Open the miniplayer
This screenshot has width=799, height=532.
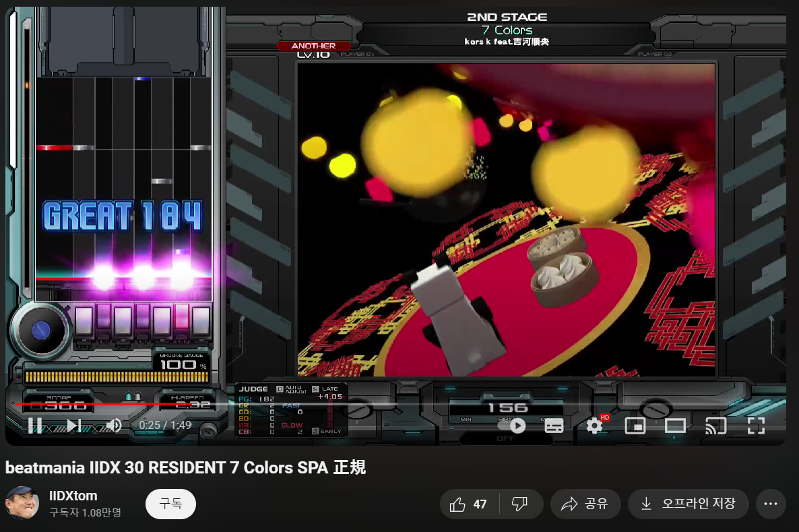(x=635, y=426)
